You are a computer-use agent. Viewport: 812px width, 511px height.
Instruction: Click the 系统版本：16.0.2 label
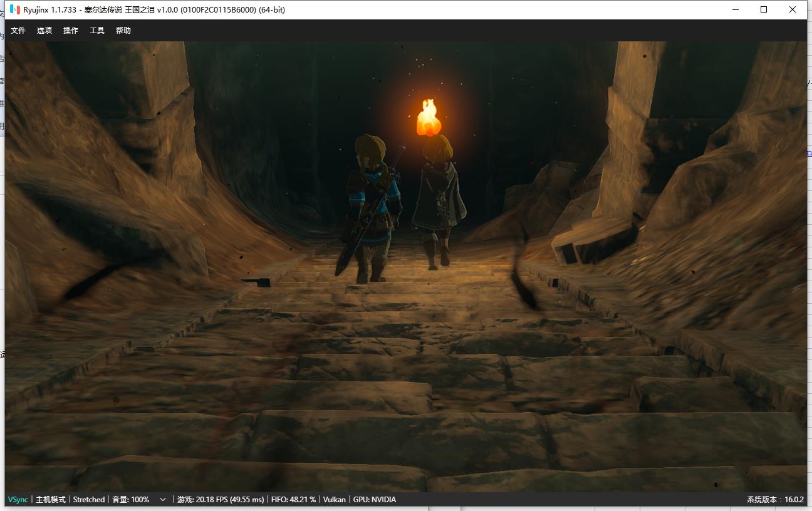[x=775, y=499]
